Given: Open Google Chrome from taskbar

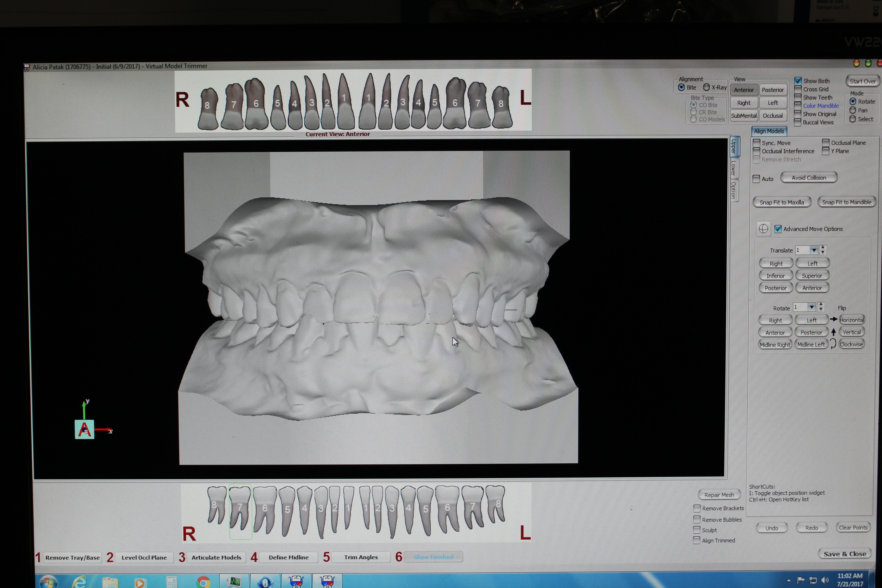Looking at the screenshot, I should tap(203, 582).
